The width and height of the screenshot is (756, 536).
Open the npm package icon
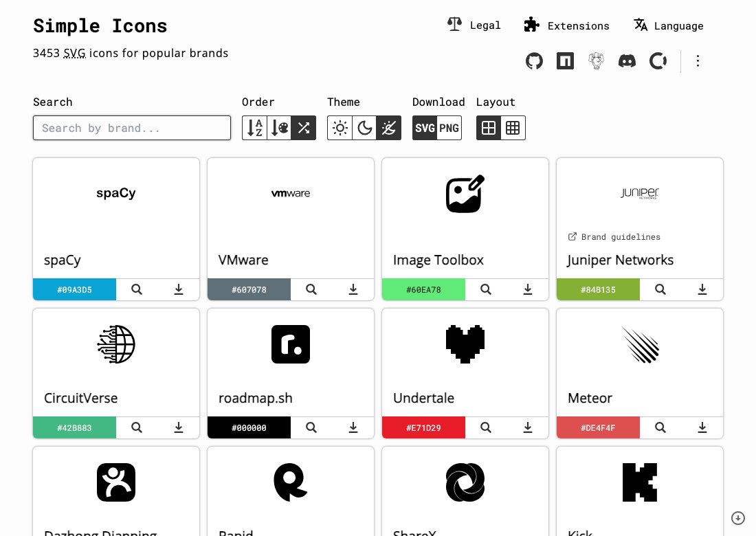pyautogui.click(x=565, y=61)
